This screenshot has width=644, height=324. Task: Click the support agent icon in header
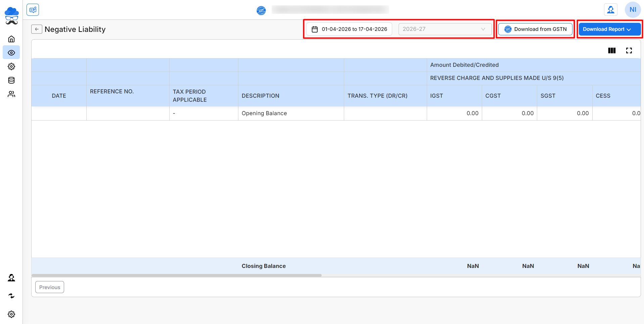(611, 10)
